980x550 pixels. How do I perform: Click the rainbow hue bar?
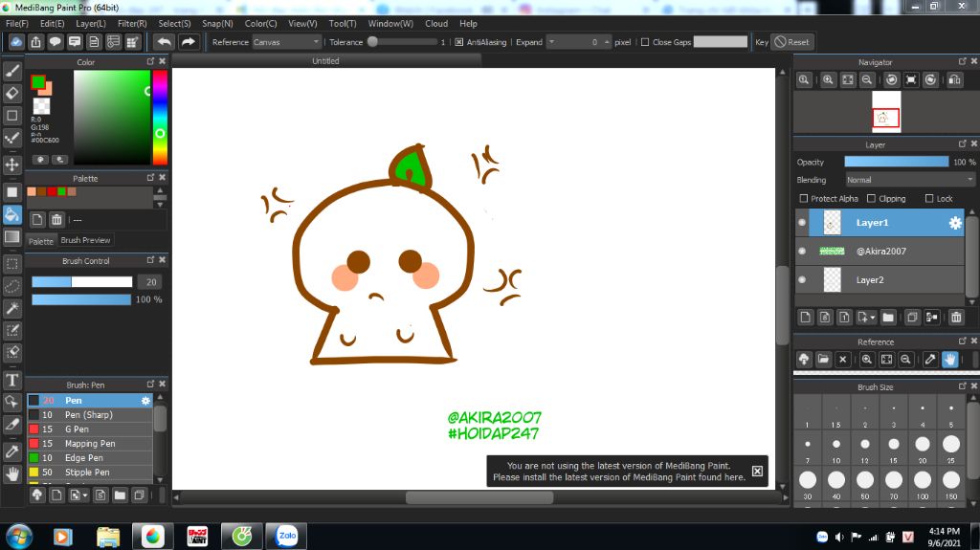(x=160, y=117)
